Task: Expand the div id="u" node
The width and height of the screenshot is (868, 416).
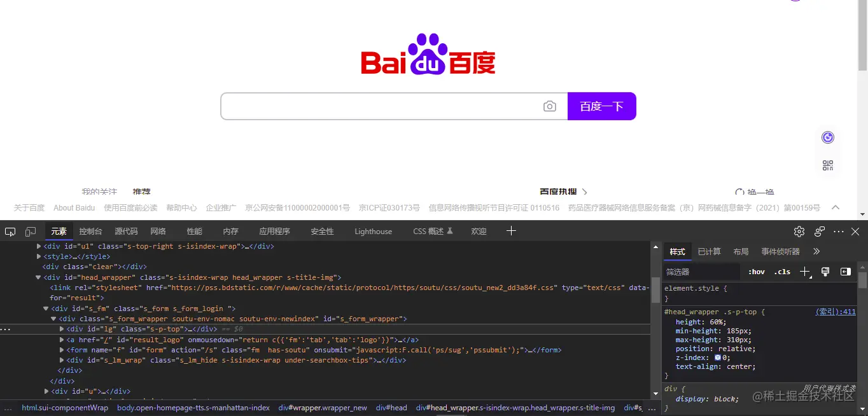Action: click(x=46, y=391)
